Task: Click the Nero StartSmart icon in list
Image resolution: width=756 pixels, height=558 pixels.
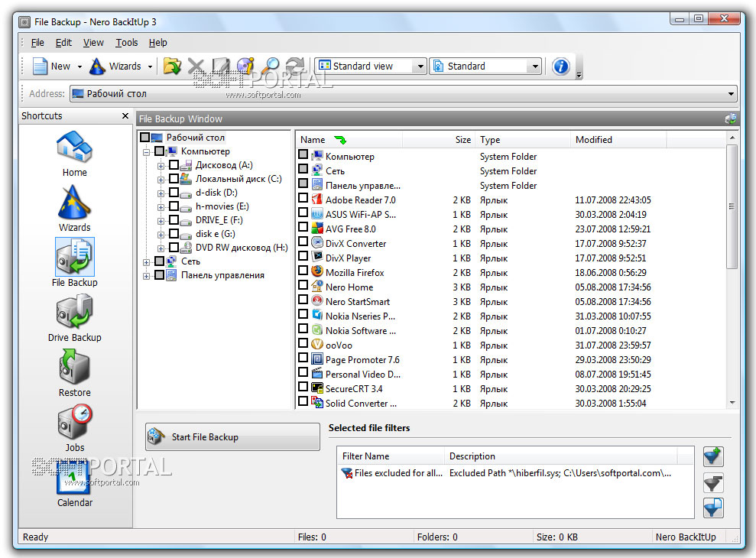Action: tap(316, 301)
